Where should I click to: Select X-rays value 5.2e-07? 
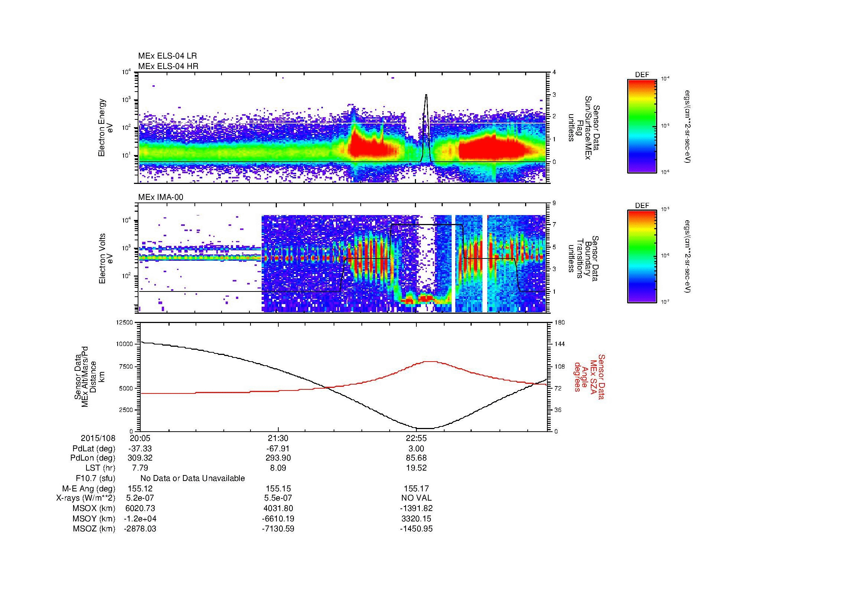[140, 498]
